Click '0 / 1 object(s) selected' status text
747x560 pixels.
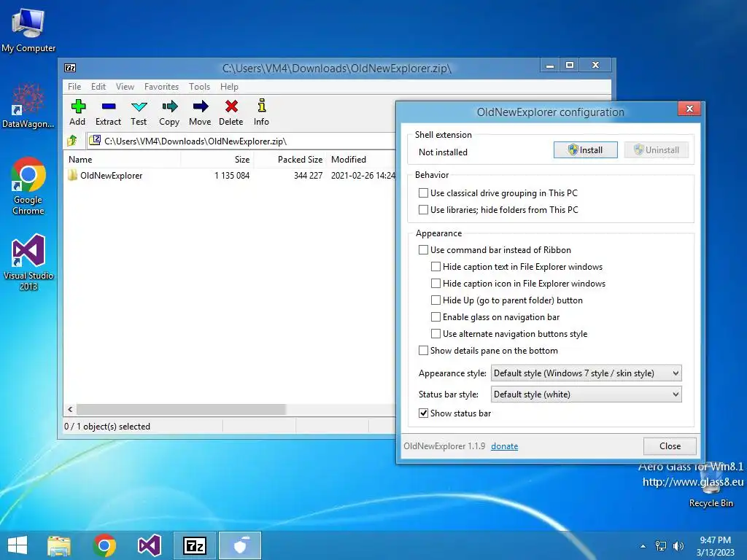tap(107, 426)
